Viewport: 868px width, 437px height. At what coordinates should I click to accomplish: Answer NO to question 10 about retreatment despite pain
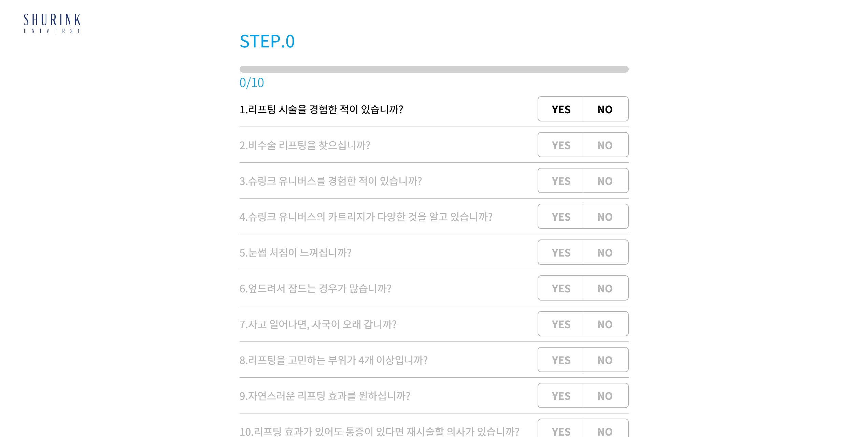pos(605,430)
